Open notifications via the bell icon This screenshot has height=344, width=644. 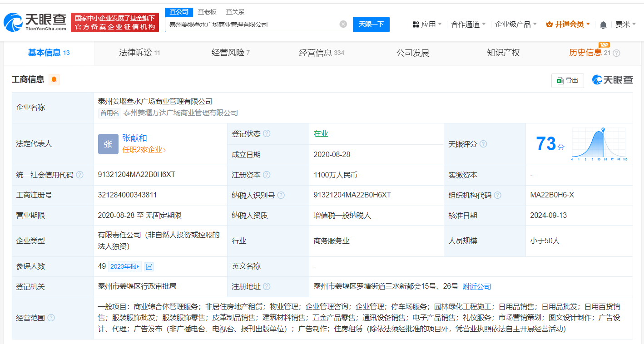[603, 25]
